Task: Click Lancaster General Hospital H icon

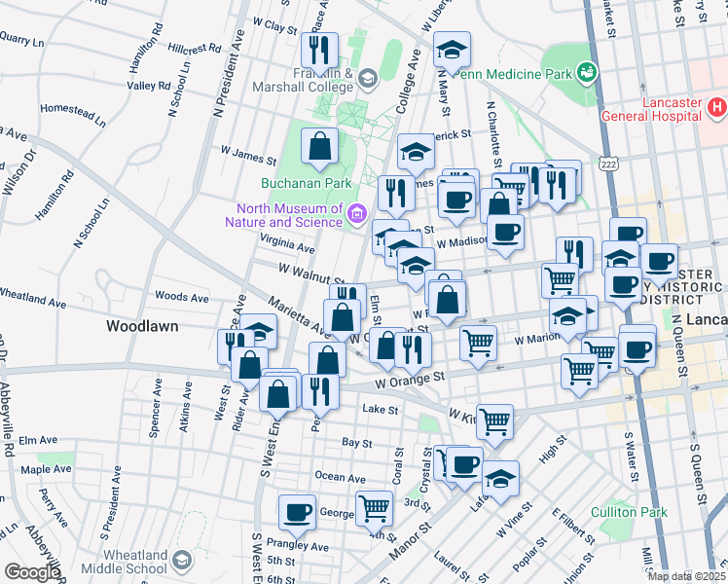Action: [717, 108]
